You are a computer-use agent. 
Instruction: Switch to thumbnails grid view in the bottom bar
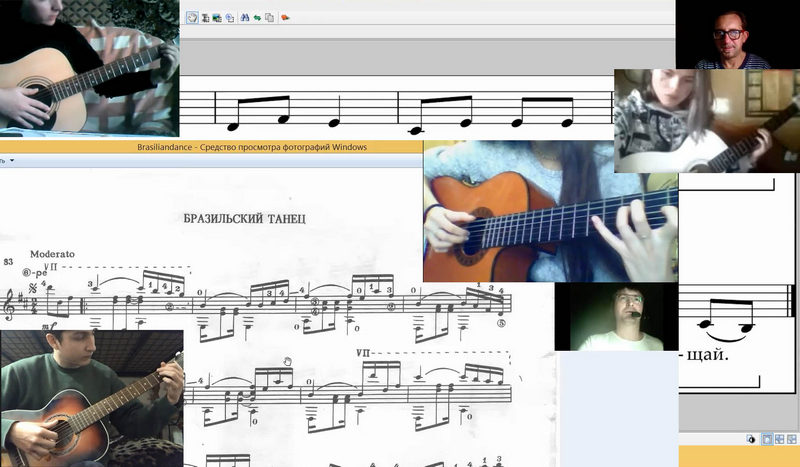click(x=792, y=439)
